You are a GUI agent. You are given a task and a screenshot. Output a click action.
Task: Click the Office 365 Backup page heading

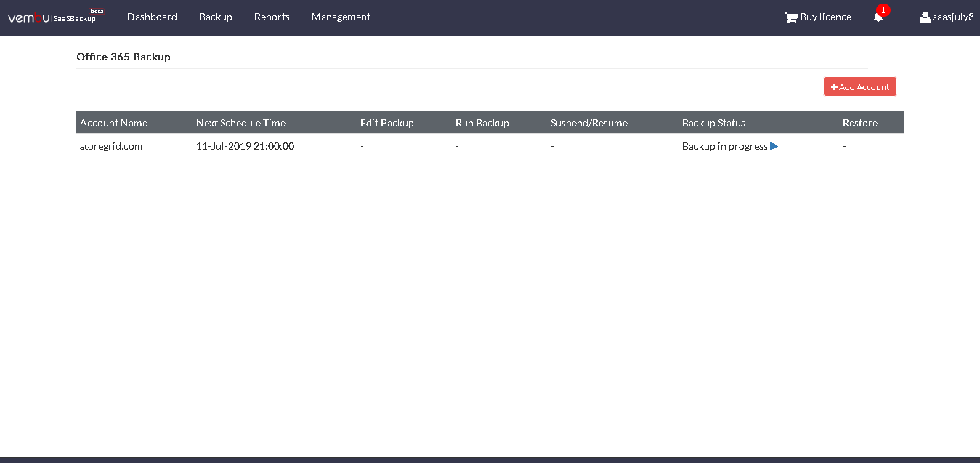[123, 57]
